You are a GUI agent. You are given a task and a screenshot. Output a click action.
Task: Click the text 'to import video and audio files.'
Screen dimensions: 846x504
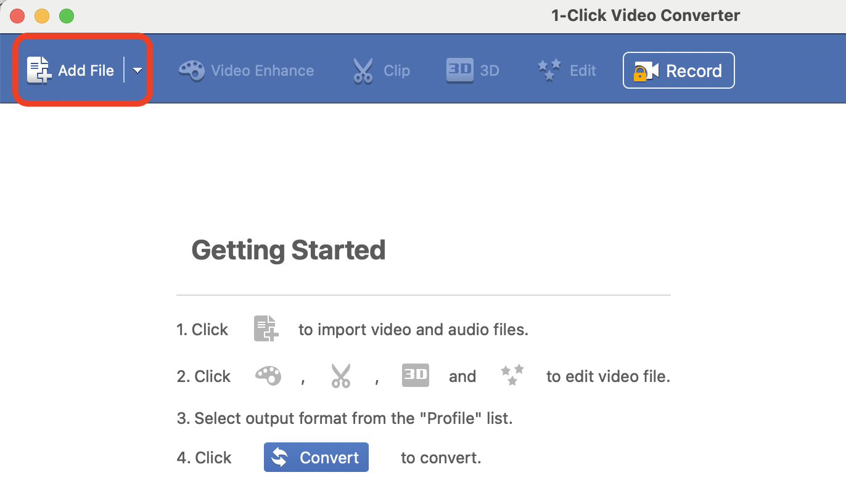point(414,330)
